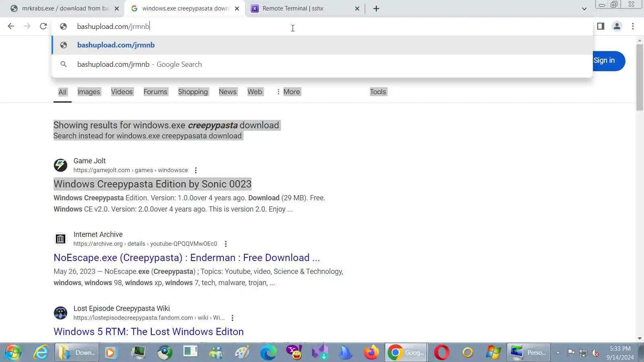Expand the More search filters menu

(x=288, y=92)
